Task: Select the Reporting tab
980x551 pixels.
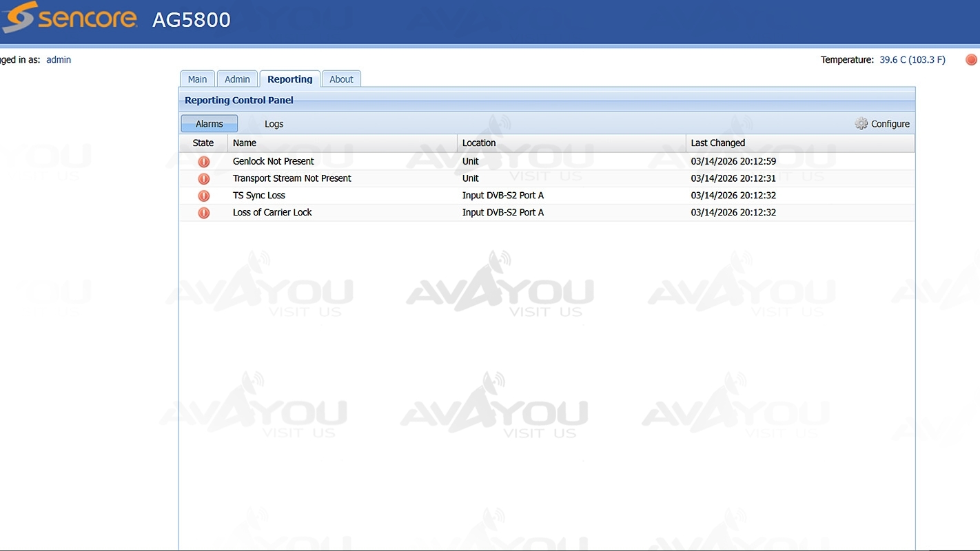Action: point(289,79)
